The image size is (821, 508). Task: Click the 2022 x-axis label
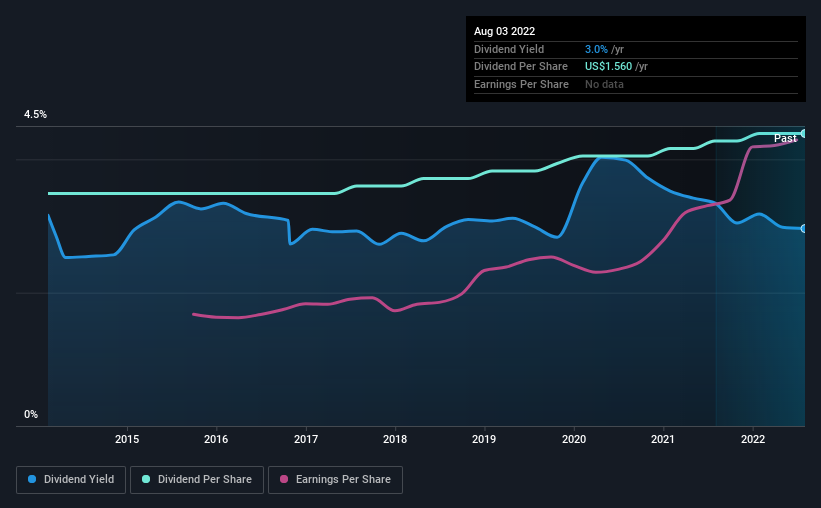pos(752,439)
